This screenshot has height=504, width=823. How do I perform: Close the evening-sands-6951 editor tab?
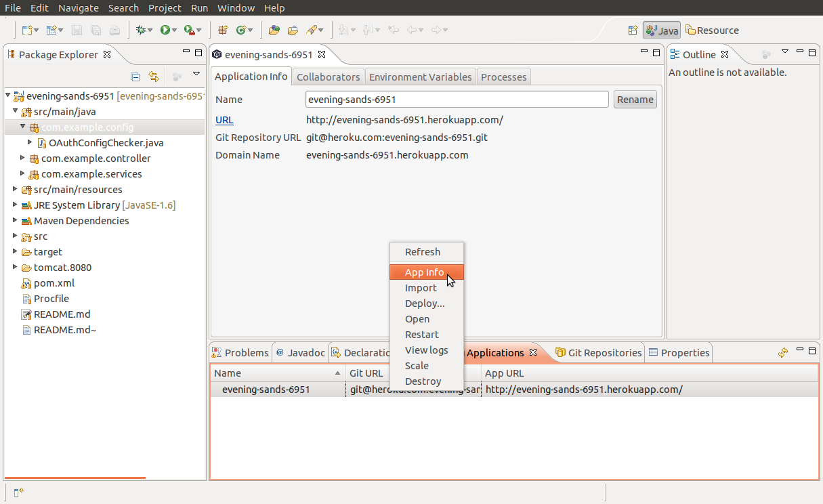click(x=322, y=54)
